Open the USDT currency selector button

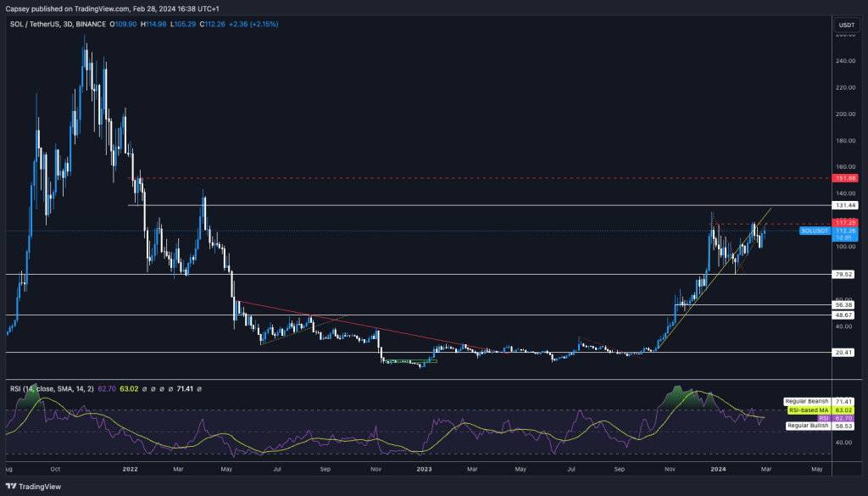click(x=847, y=25)
